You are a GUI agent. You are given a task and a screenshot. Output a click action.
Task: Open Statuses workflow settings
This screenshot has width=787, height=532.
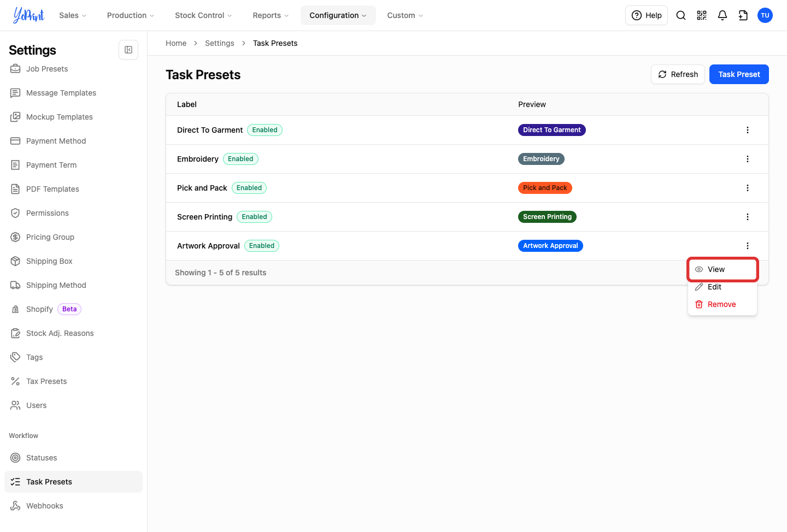pyautogui.click(x=73, y=458)
